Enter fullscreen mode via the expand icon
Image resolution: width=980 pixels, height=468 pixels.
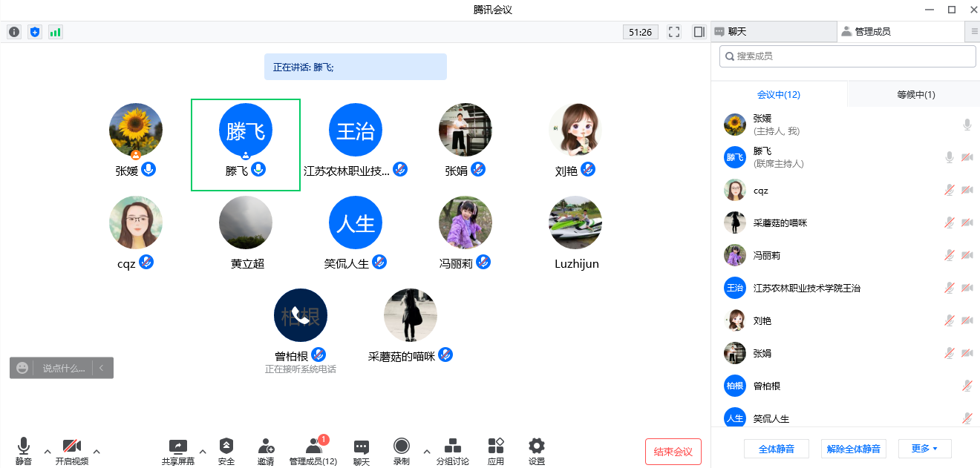click(x=674, y=32)
